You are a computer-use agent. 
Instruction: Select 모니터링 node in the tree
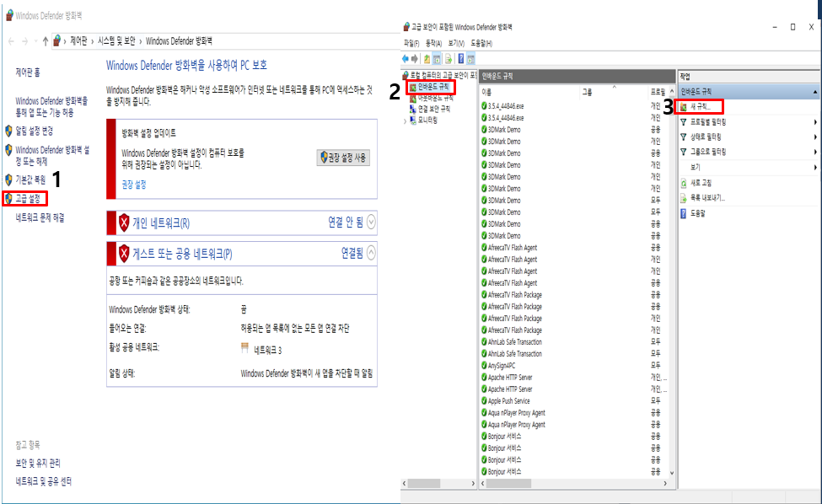tap(427, 121)
